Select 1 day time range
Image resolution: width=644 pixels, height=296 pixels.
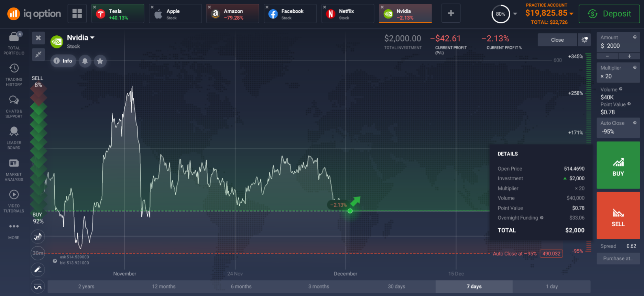[552, 286]
